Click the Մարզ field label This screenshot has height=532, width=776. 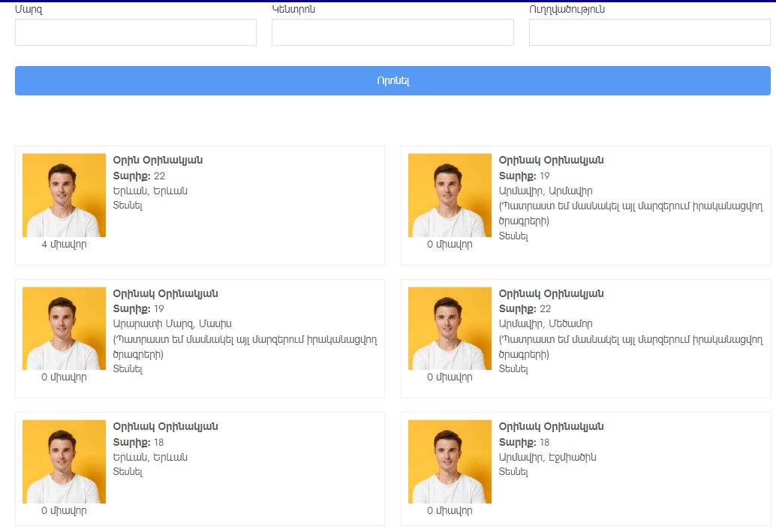tap(29, 10)
